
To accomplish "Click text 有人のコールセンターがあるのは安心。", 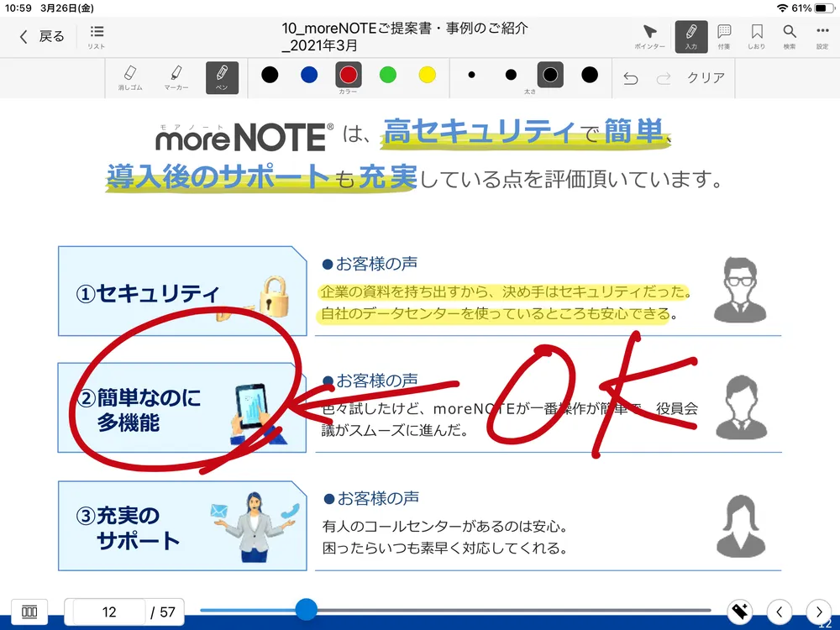I will [x=444, y=527].
